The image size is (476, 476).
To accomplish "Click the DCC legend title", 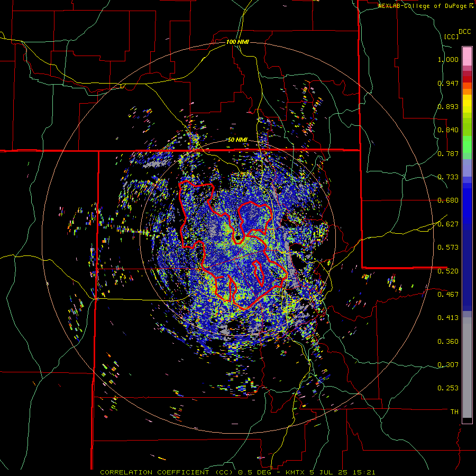I will coord(464,32).
